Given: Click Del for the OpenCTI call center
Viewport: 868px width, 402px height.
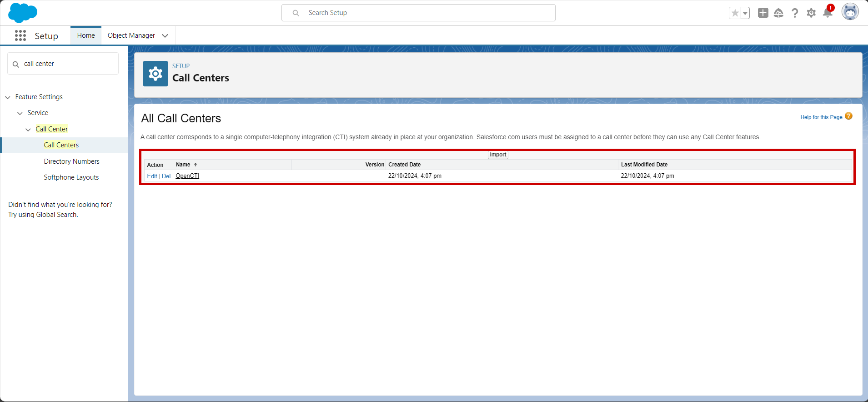Looking at the screenshot, I should tap(166, 176).
